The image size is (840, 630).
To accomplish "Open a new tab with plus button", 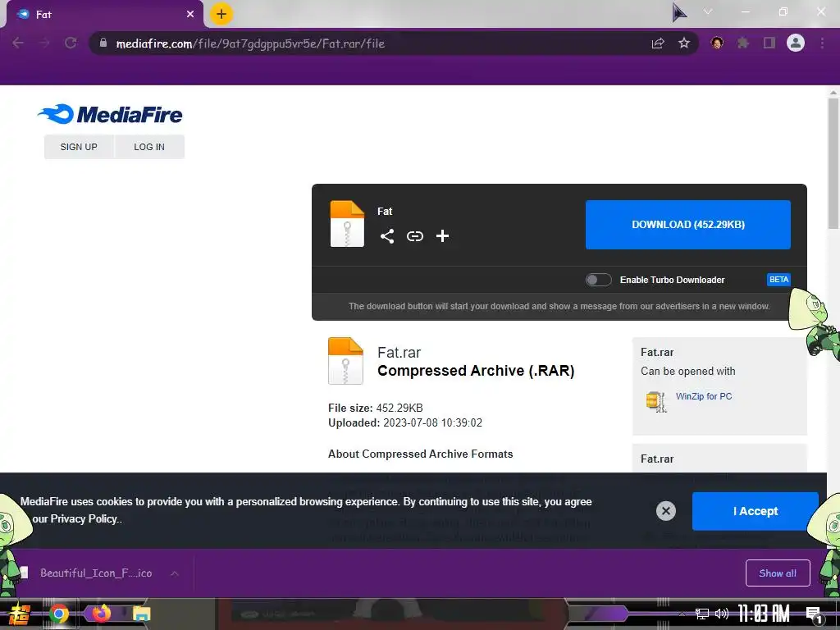I will pyautogui.click(x=221, y=14).
